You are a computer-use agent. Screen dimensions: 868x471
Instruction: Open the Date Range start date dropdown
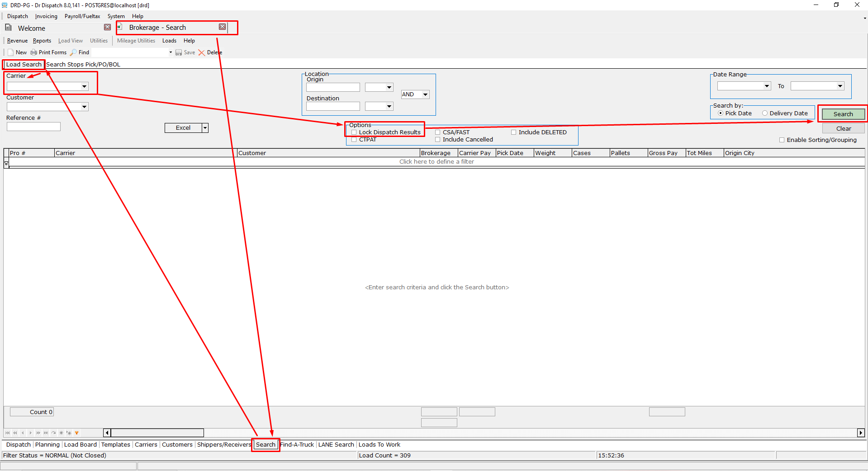tap(767, 86)
